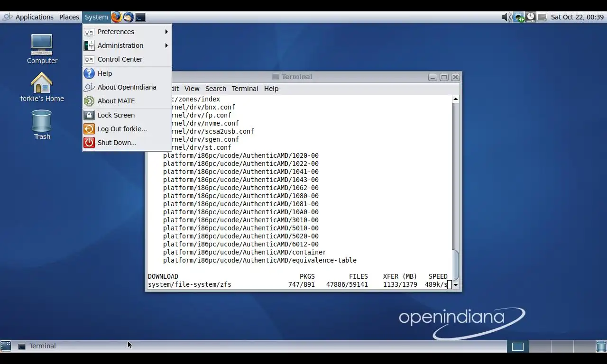This screenshot has height=364, width=607.
Task: Open the Terminal's Search menu
Action: (216, 89)
